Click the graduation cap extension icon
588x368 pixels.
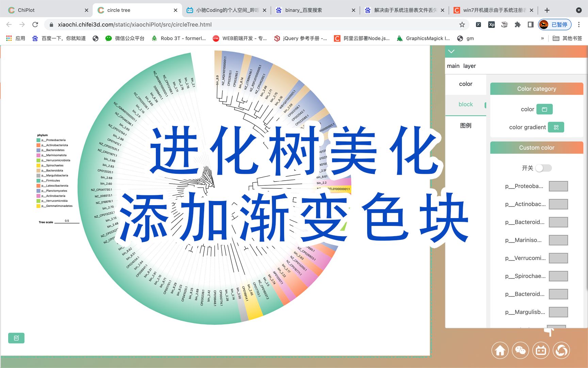[x=505, y=25]
